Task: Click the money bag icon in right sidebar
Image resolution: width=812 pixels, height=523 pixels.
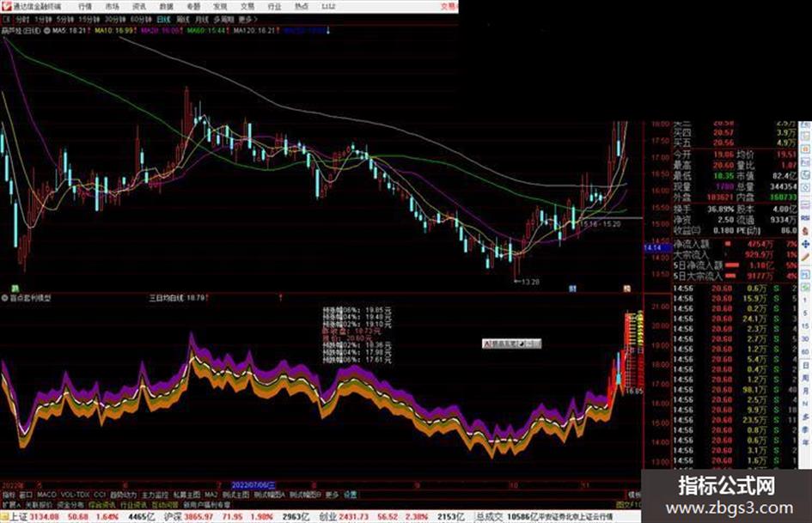Action: point(805,231)
